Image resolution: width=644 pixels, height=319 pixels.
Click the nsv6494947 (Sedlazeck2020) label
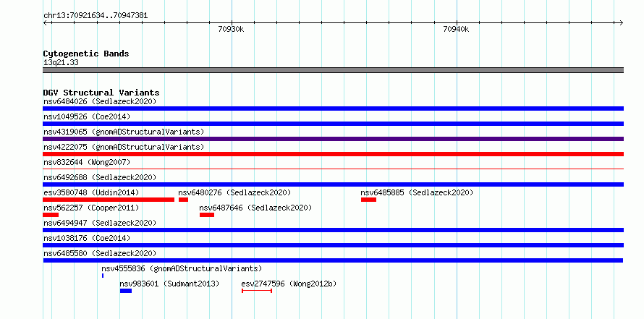click(100, 223)
